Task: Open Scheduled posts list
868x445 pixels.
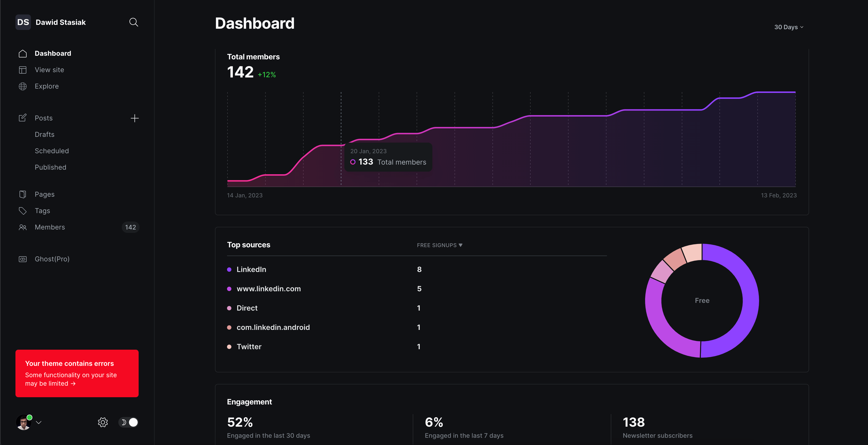Action: (x=52, y=151)
